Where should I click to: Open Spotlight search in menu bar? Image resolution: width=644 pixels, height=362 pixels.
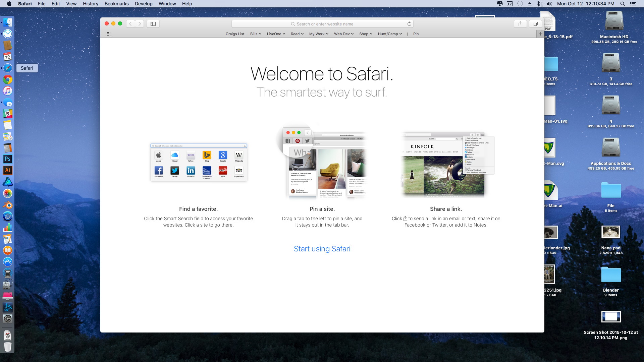[x=623, y=4]
